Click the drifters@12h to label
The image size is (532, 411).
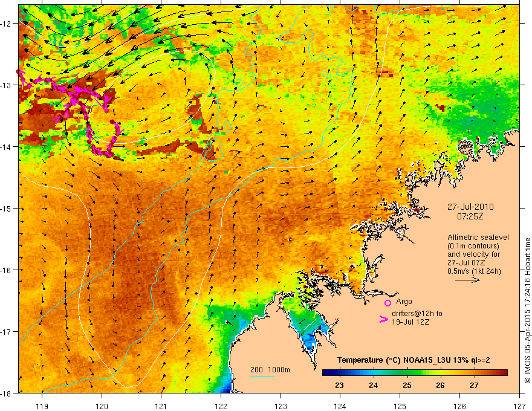point(417,314)
